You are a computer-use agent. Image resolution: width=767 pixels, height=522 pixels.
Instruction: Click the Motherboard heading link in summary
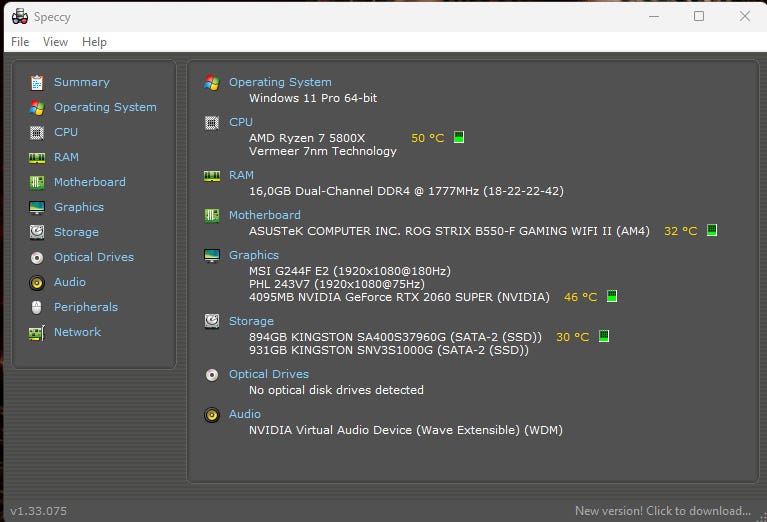click(x=265, y=215)
